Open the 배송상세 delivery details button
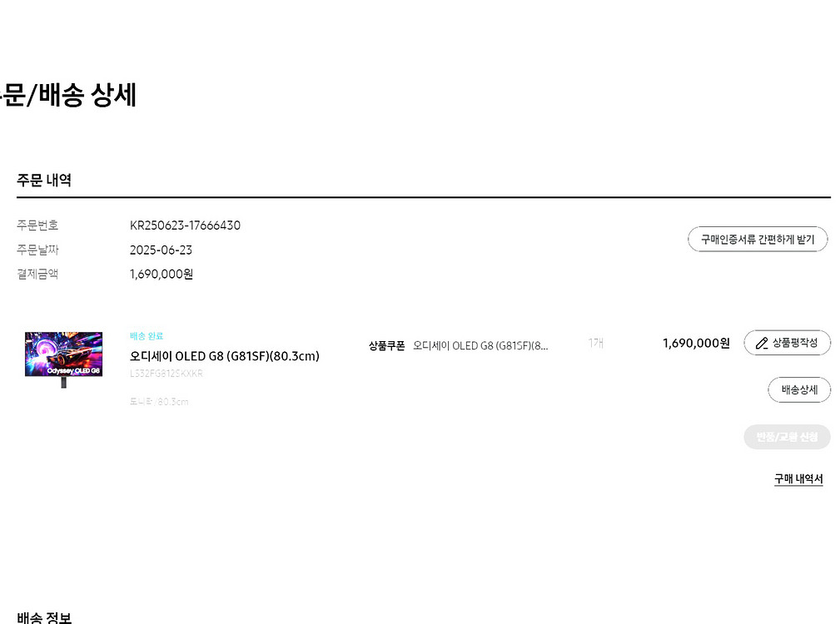The image size is (840, 624). coord(798,389)
